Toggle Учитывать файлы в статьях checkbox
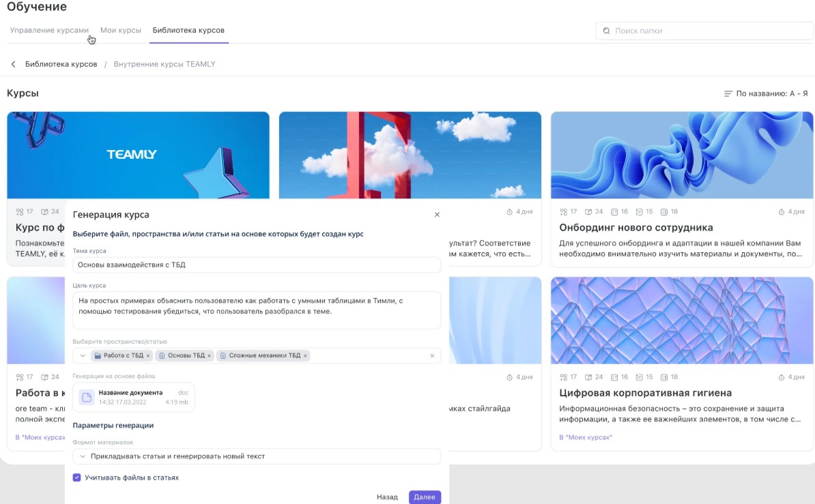The height and width of the screenshot is (504, 815). tap(77, 478)
